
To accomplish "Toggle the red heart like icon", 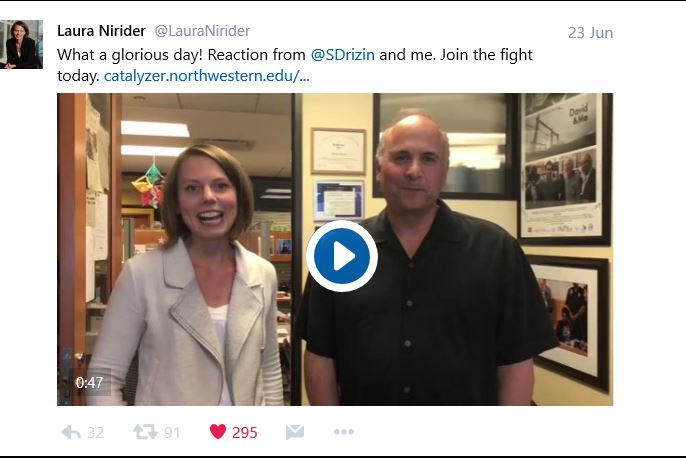I will pyautogui.click(x=218, y=431).
